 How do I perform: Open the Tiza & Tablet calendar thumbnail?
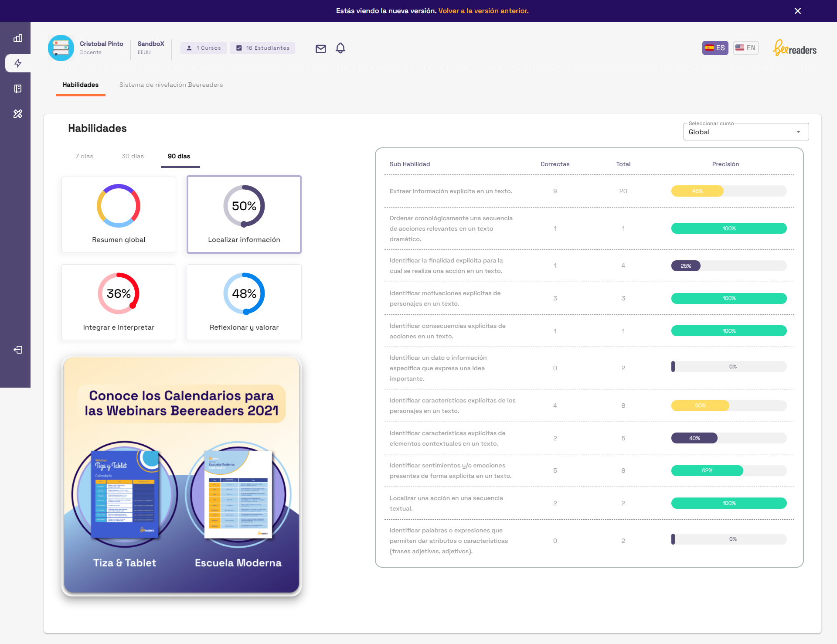tap(125, 495)
